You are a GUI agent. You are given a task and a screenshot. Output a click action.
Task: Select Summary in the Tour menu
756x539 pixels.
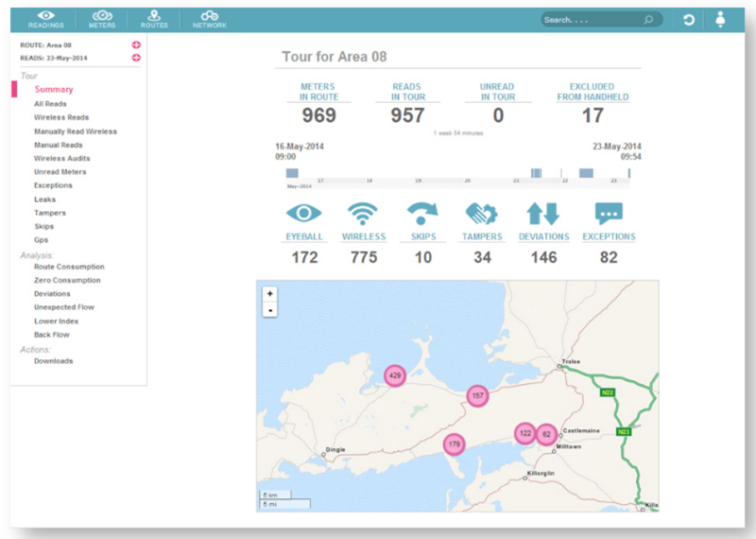click(54, 90)
